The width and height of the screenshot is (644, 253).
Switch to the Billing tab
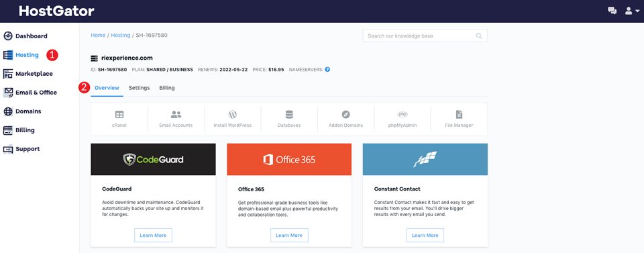pos(167,88)
